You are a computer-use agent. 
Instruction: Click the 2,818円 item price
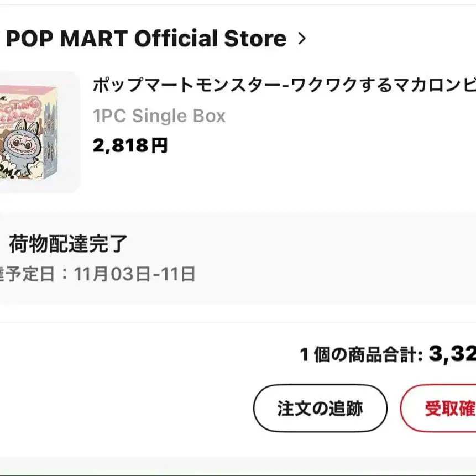pyautogui.click(x=130, y=145)
